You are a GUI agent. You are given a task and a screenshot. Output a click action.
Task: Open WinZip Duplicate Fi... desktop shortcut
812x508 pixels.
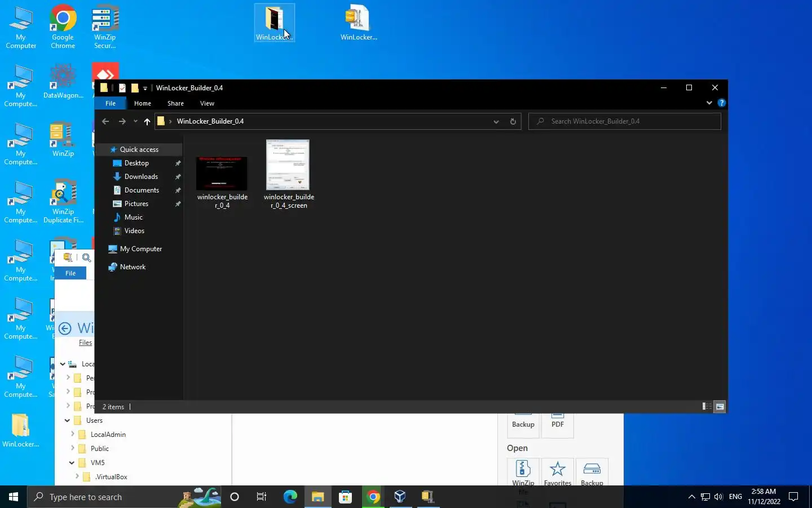63,202
